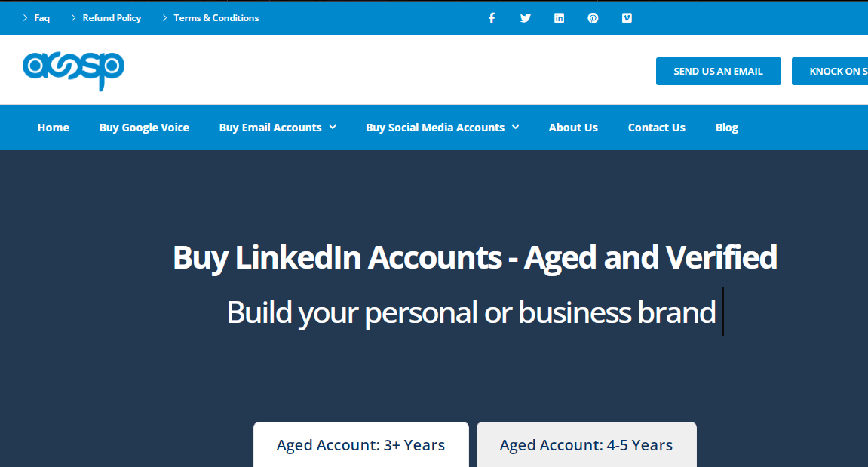Select the Aged Account: 4-5 Years tab
Viewport: 868px width, 467px height.
pyautogui.click(x=586, y=445)
